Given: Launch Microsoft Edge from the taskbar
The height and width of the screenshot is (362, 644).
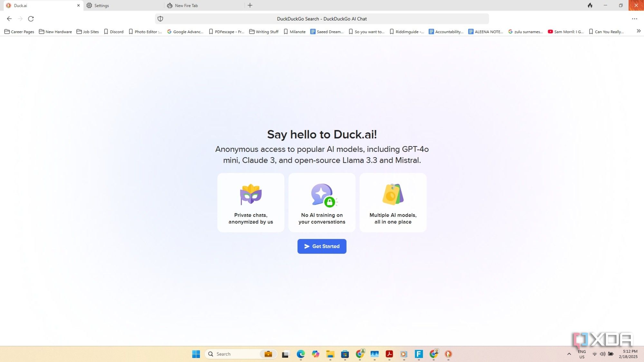Looking at the screenshot, I should coord(300,354).
